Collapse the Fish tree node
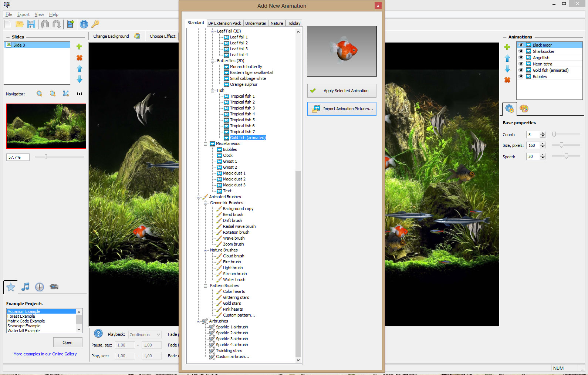 point(212,91)
